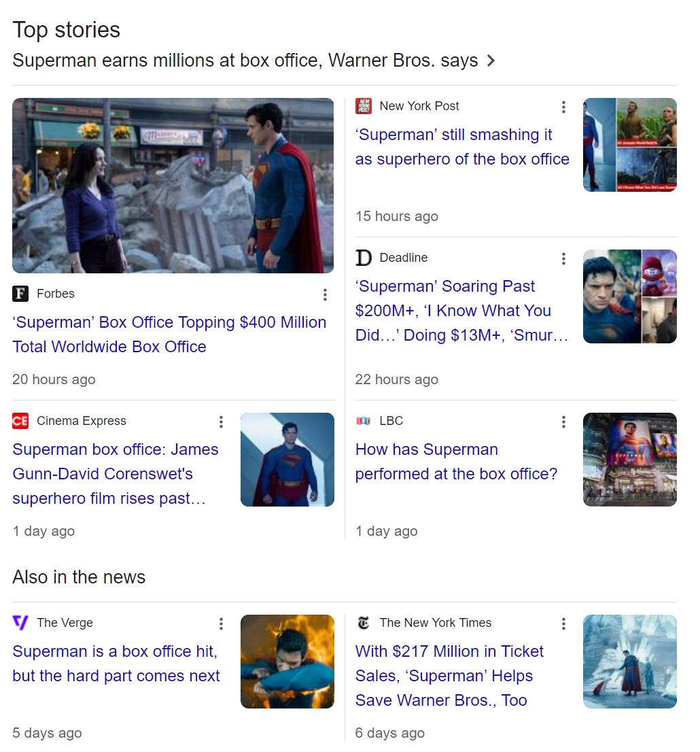The width and height of the screenshot is (700, 752).
Task: Click the 'Forbes' source name
Action: point(56,294)
